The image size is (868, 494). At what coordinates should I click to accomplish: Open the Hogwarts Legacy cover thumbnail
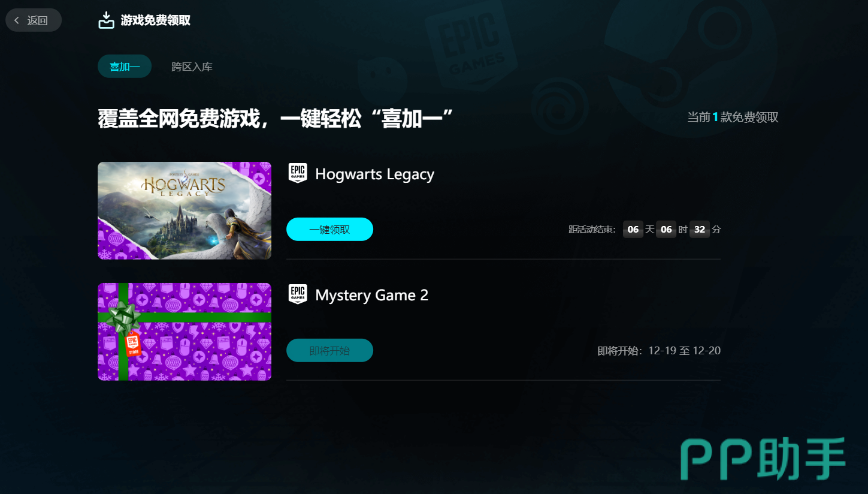185,210
